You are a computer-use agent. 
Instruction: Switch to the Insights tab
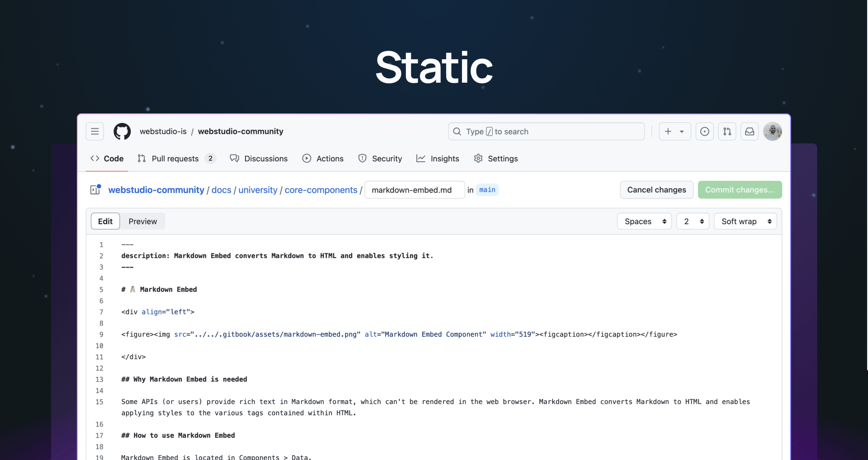438,159
